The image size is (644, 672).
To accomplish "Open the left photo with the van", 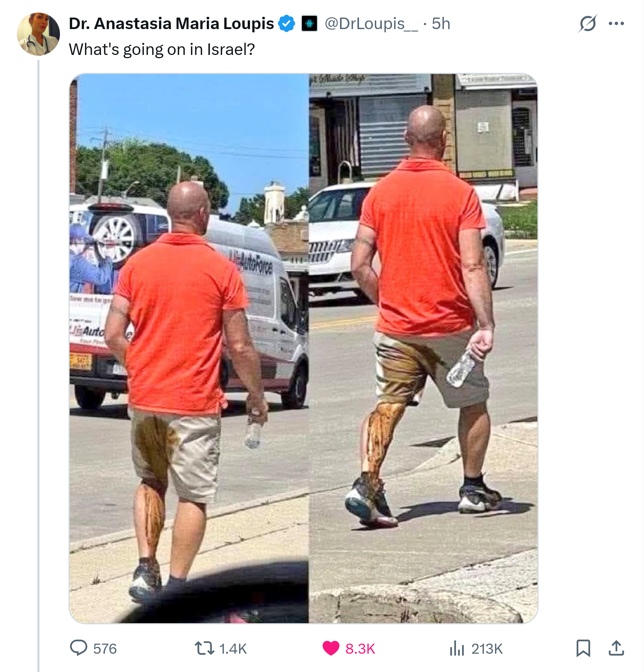I will (189, 348).
